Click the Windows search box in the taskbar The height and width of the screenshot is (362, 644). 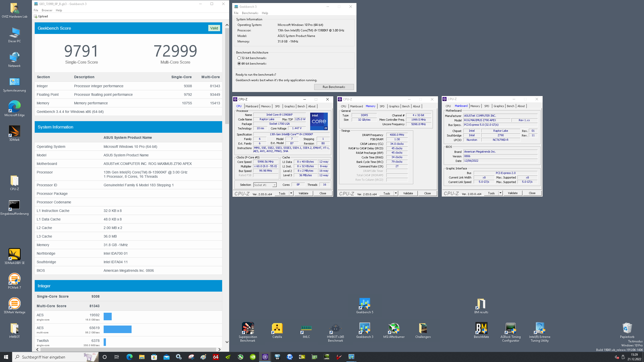pyautogui.click(x=55, y=357)
